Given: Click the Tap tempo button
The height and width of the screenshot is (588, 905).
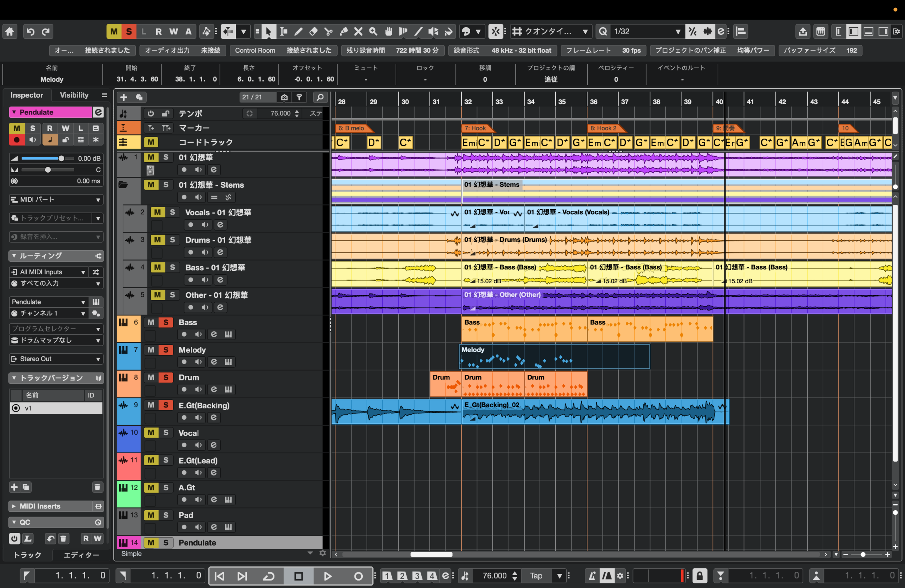Looking at the screenshot, I should 536,576.
